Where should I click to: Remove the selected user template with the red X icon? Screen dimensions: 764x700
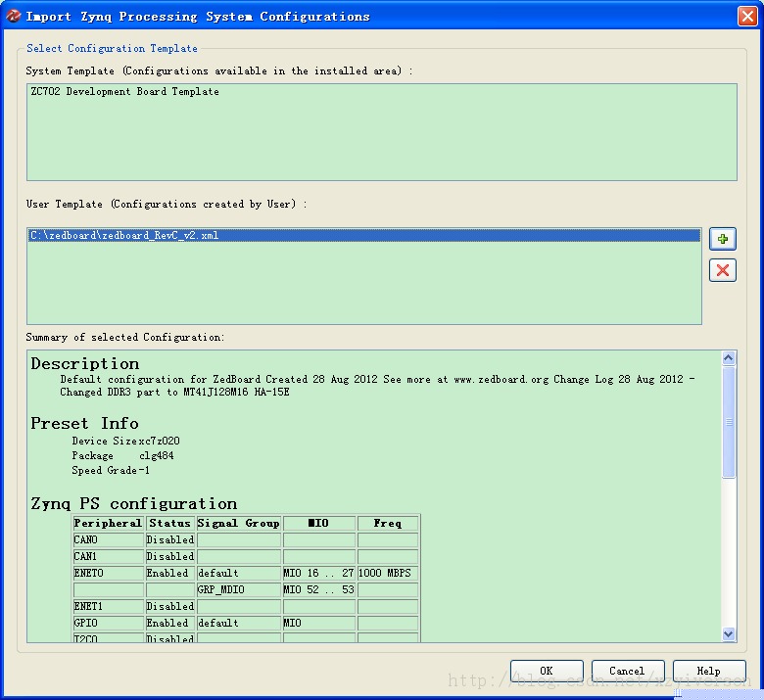pos(723,270)
